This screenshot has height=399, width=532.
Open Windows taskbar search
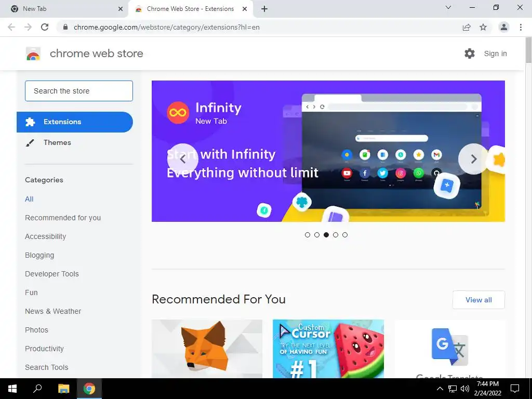pyautogui.click(x=37, y=389)
